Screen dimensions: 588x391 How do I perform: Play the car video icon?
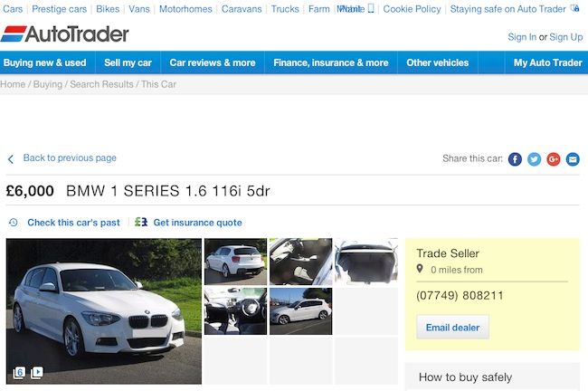coord(37,373)
